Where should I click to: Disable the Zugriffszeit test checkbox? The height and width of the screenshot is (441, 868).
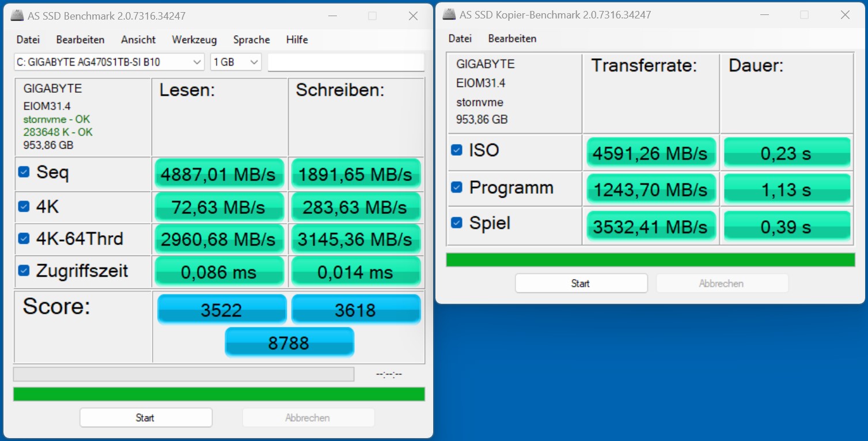[24, 270]
